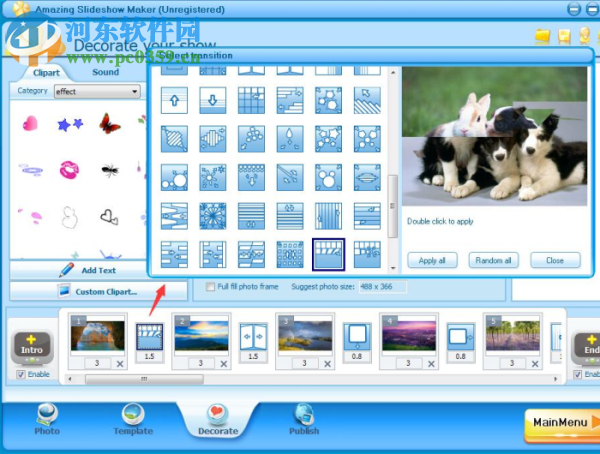Select photo 2 sunset thumbnail
The image size is (600, 454).
(x=201, y=336)
